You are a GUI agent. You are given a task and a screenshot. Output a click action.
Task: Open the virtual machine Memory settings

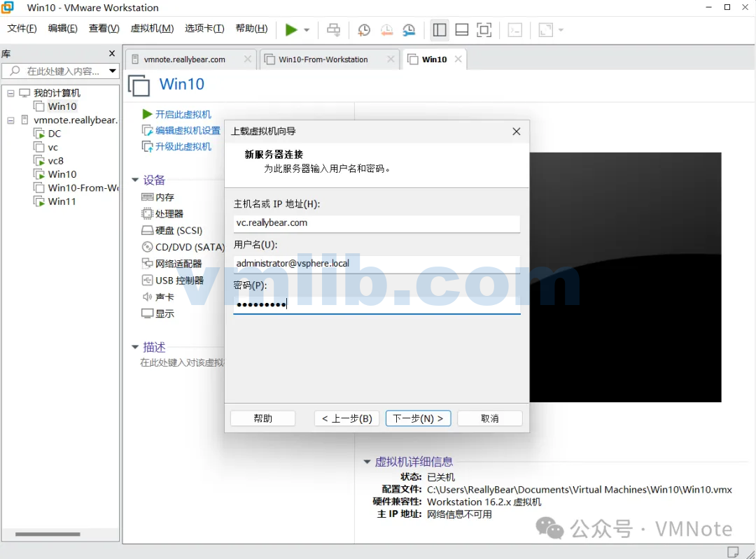coord(162,197)
